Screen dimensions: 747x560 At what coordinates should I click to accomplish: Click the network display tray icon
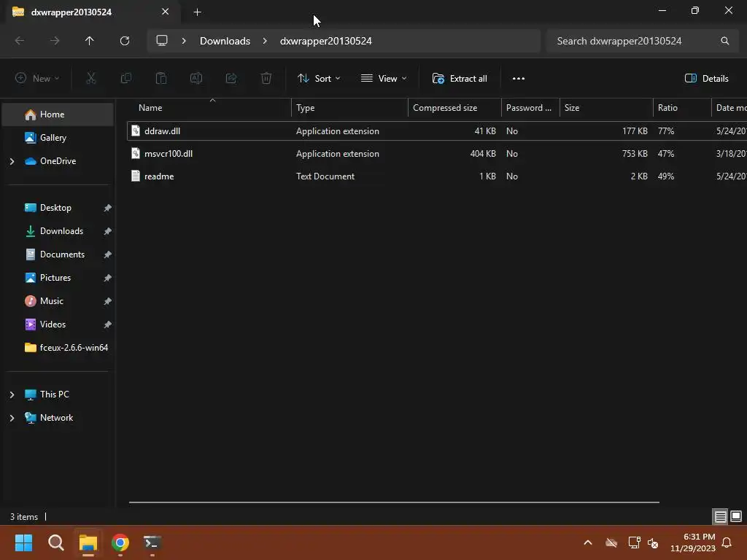coord(634,542)
